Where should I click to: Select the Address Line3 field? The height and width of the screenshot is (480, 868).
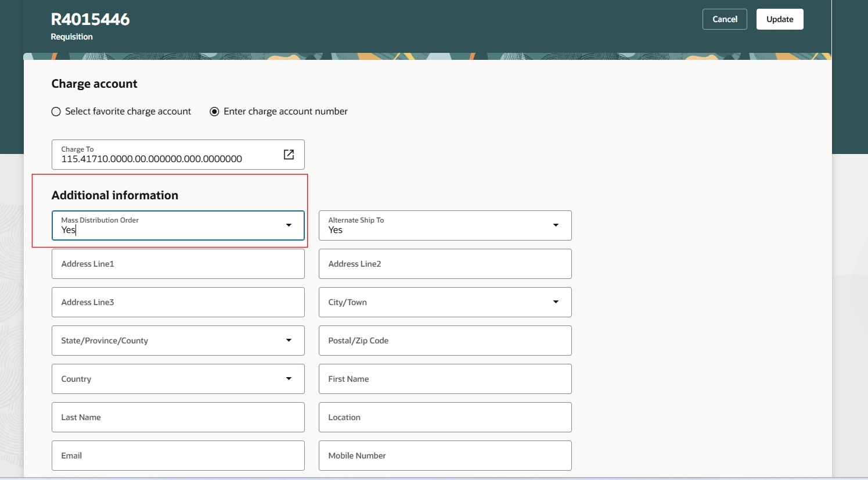point(178,302)
